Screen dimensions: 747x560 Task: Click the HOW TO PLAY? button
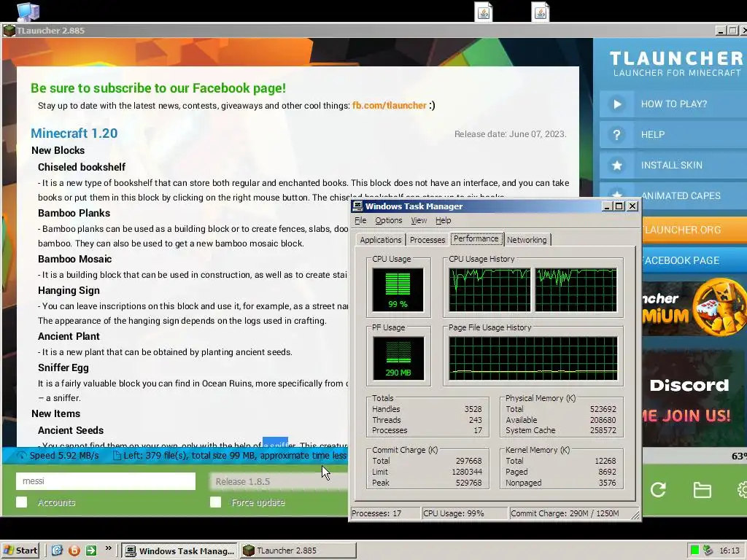(x=673, y=104)
